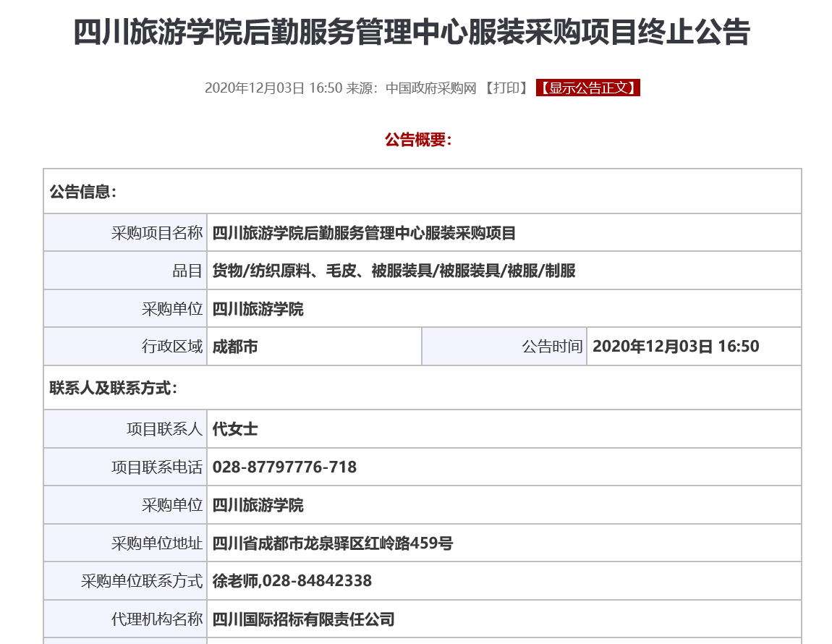
Task: Click the 采购单位地址 label cell
Action: 125,543
